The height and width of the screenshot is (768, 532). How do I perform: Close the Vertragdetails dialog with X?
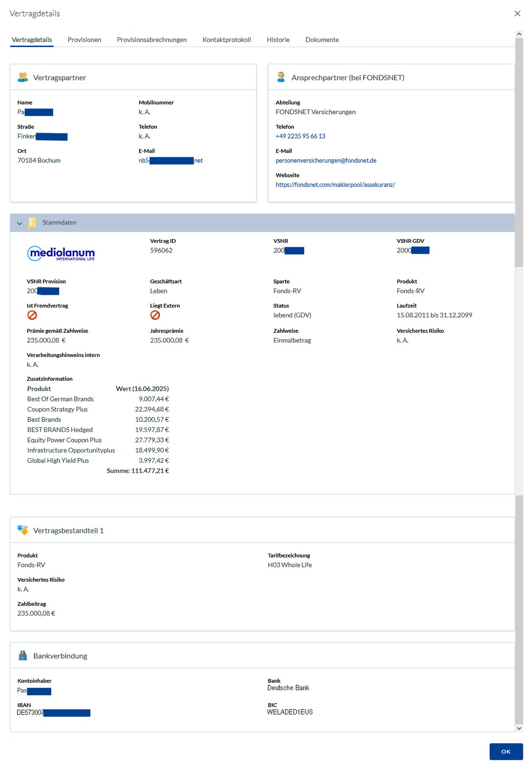pos(517,13)
